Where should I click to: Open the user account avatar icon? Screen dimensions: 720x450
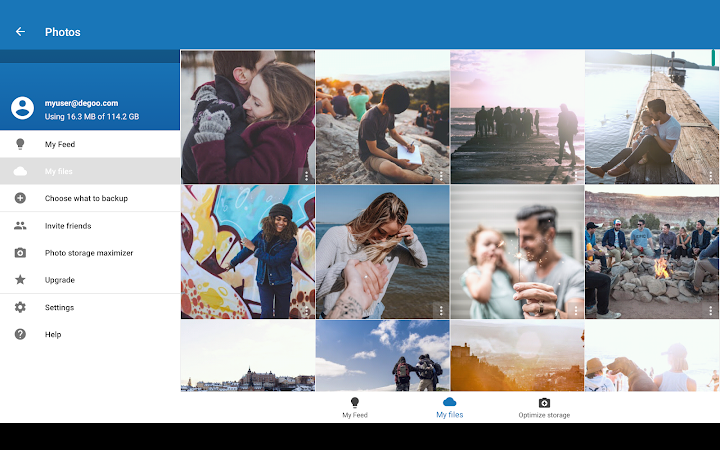(x=22, y=108)
